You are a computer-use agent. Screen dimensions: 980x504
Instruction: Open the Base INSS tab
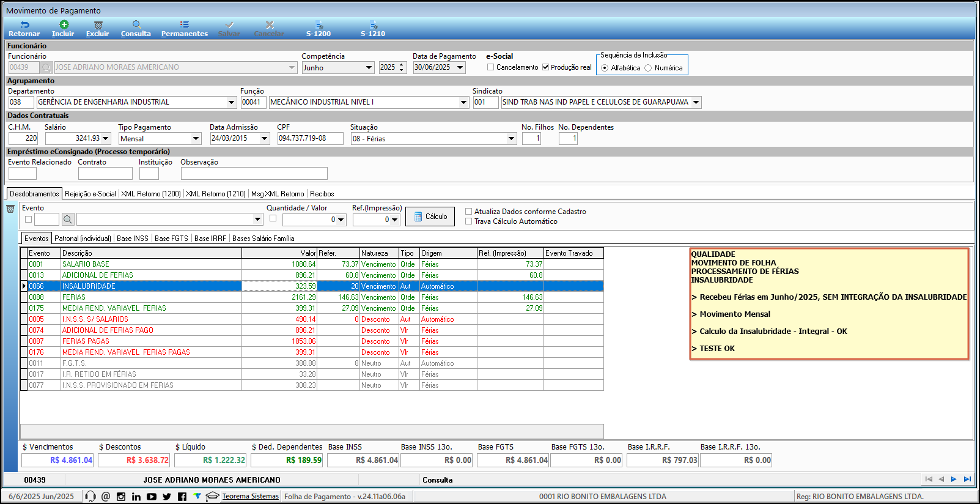tap(133, 239)
